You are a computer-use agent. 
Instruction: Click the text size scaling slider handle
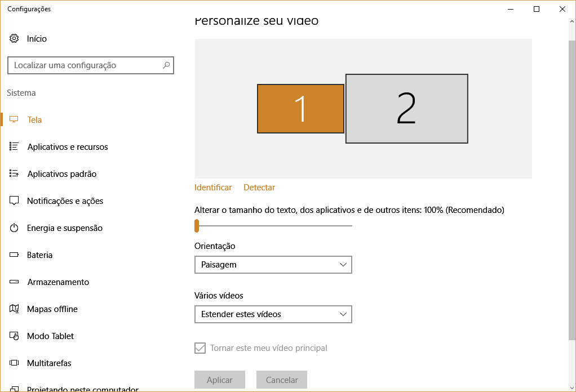(x=197, y=226)
